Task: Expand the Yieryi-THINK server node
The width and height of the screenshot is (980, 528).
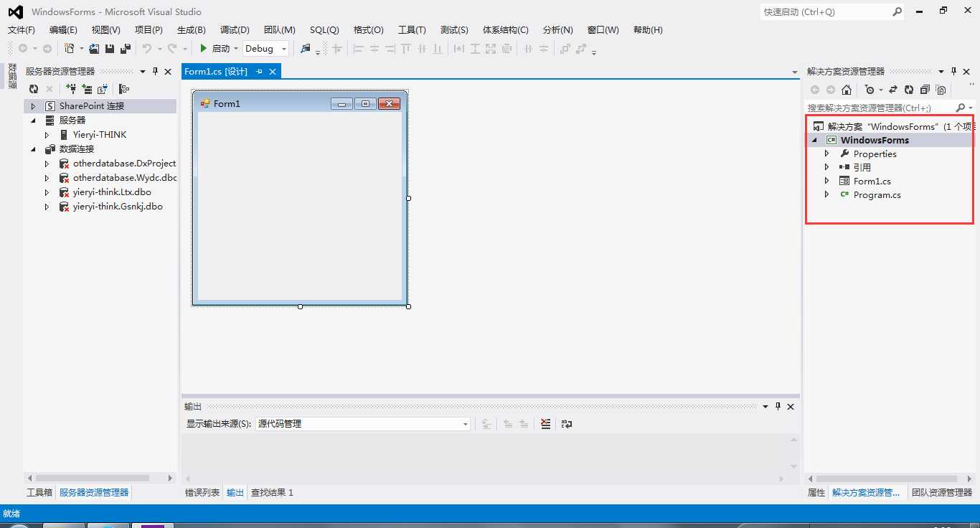Action: (47, 135)
